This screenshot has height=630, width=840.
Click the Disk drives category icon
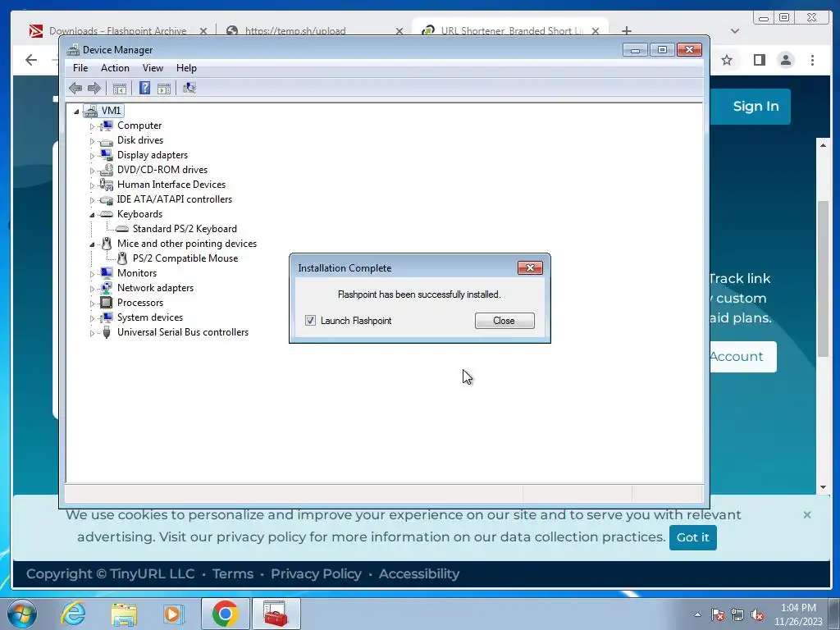coord(107,141)
